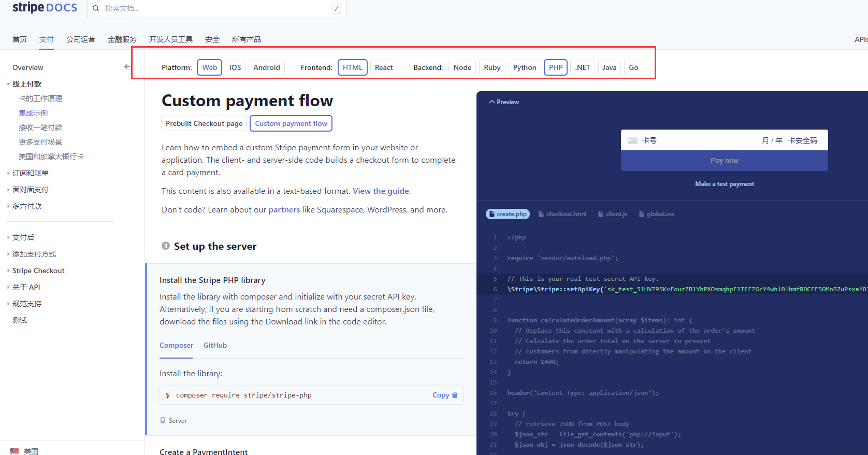Open the global.css file tab
The width and height of the screenshot is (868, 455).
(657, 214)
